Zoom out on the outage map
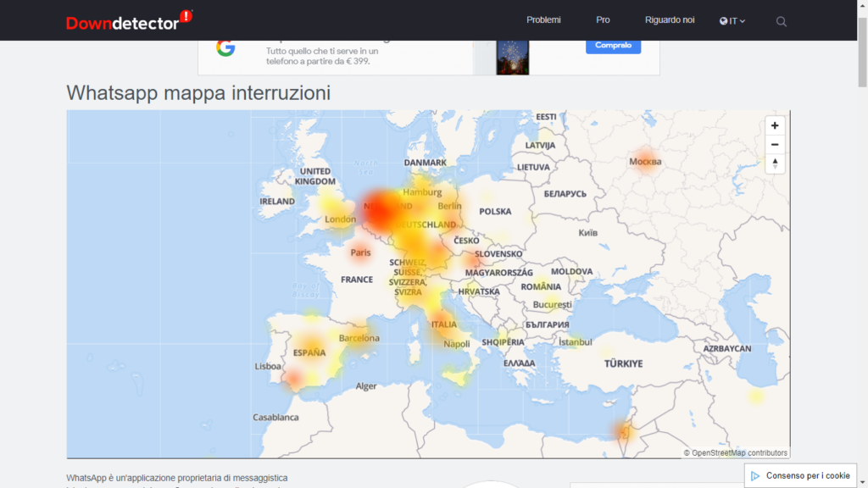This screenshot has width=868, height=488. click(775, 144)
